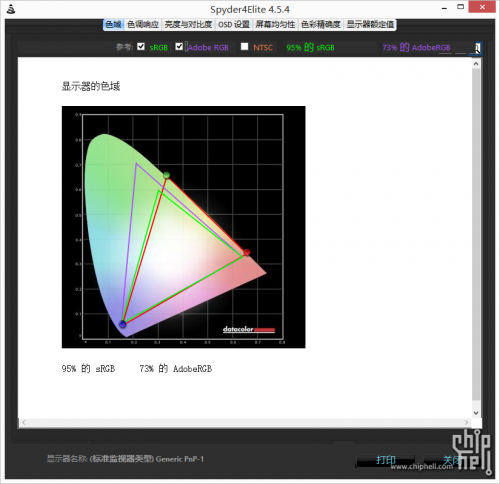Click the Spyder4Elite app icon in title bar
The width and height of the screenshot is (500, 484).
[11, 9]
